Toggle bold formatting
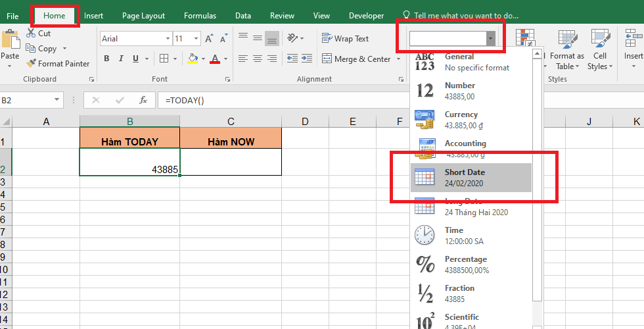Screen dimensions: 644x329 (x=106, y=59)
